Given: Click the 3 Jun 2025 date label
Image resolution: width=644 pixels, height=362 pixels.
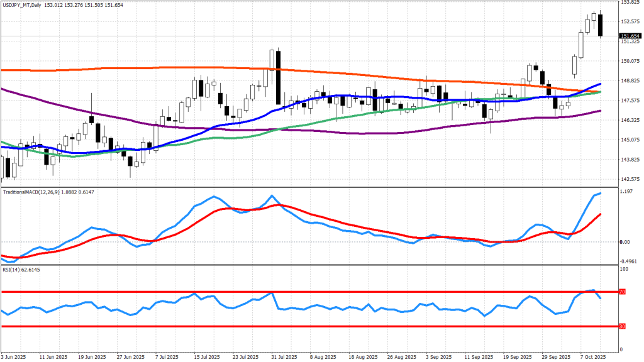Looking at the screenshot, I should [x=13, y=356].
